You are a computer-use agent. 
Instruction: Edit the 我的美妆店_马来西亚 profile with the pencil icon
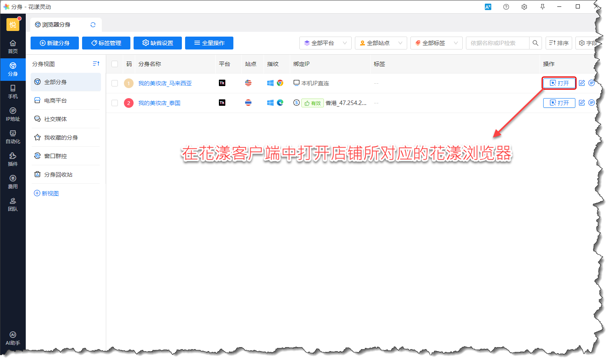point(582,83)
